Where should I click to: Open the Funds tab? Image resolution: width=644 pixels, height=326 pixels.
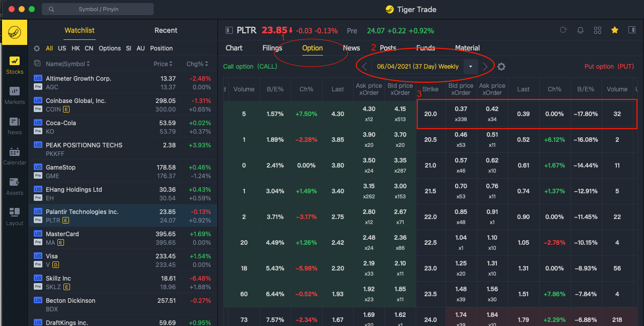426,48
